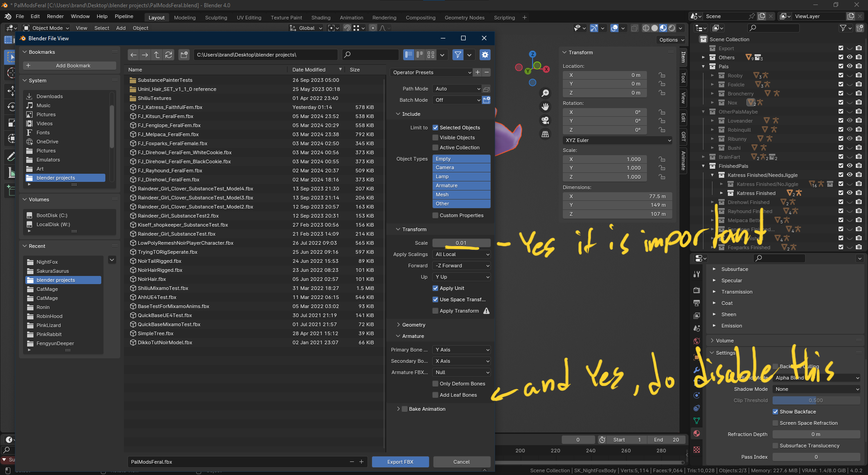868x475 pixels.
Task: Expand the Geometry section
Action: pos(413,325)
